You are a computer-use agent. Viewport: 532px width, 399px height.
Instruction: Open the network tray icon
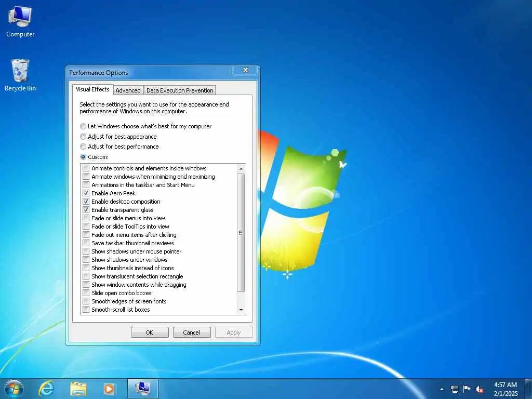454,389
